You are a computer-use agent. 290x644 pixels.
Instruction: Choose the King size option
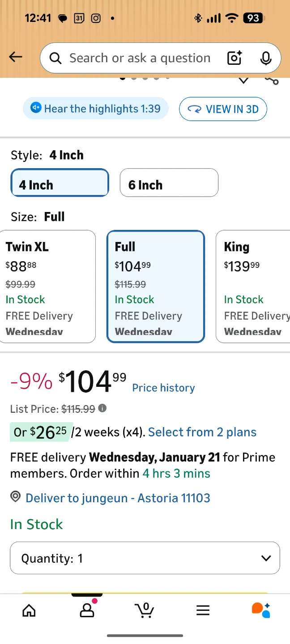(253, 286)
